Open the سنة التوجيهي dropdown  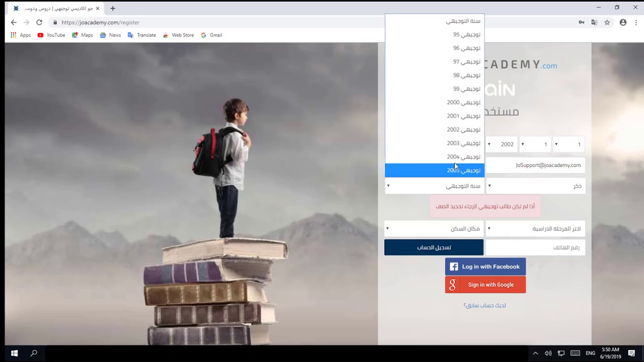coord(434,186)
